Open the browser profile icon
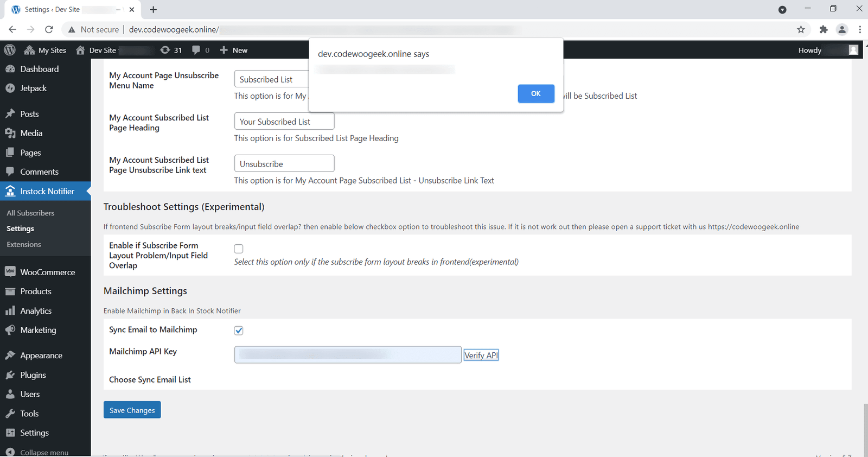Viewport: 868px width, 457px height. click(x=842, y=29)
